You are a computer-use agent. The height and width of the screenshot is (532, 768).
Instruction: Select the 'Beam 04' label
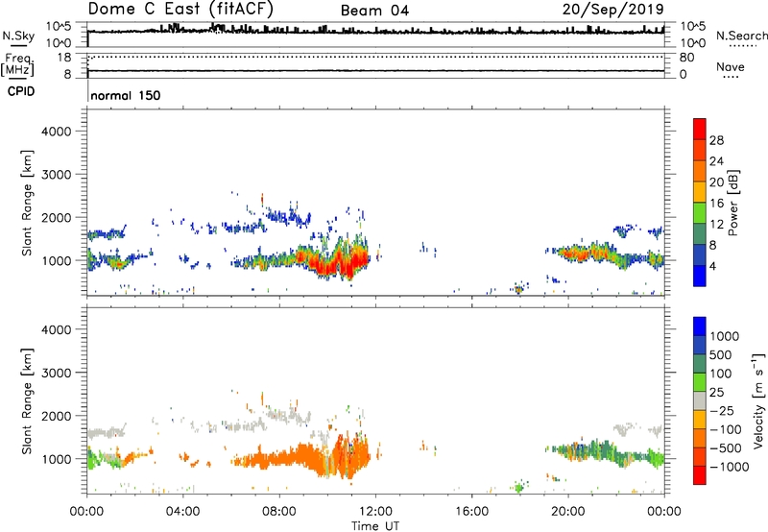(x=374, y=11)
